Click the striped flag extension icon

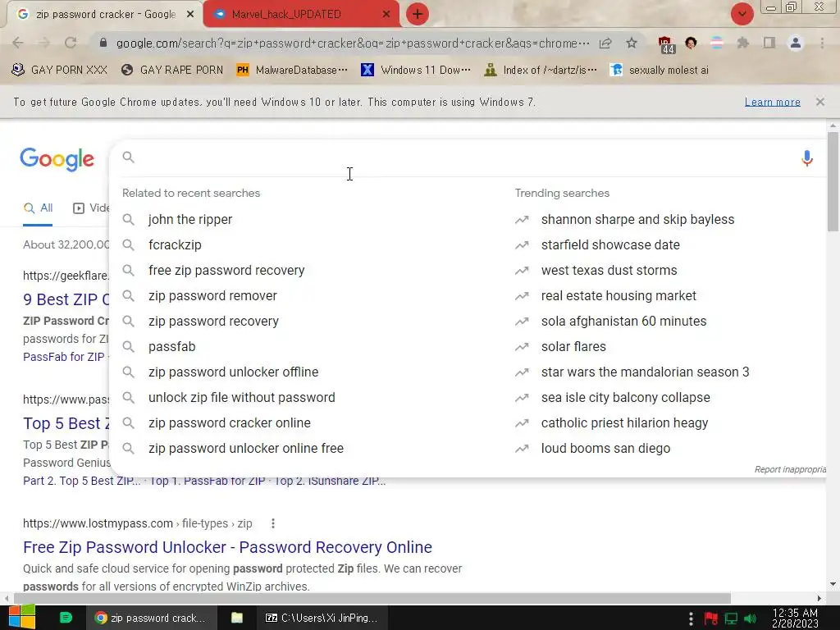(x=717, y=43)
